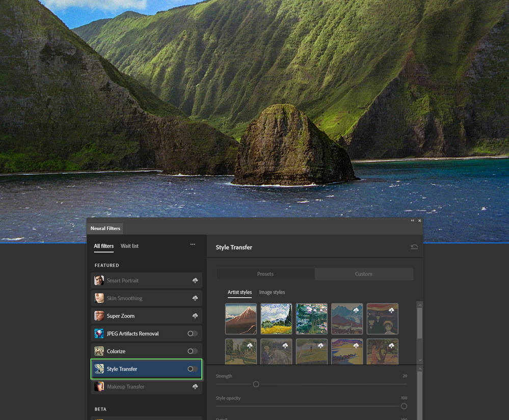Click the Style opacity value 100

(x=404, y=398)
